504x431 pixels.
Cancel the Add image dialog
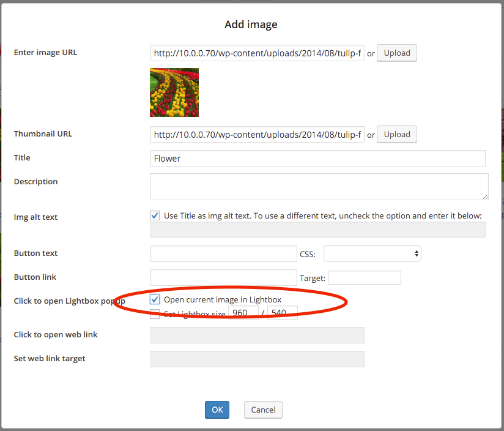pyautogui.click(x=263, y=410)
